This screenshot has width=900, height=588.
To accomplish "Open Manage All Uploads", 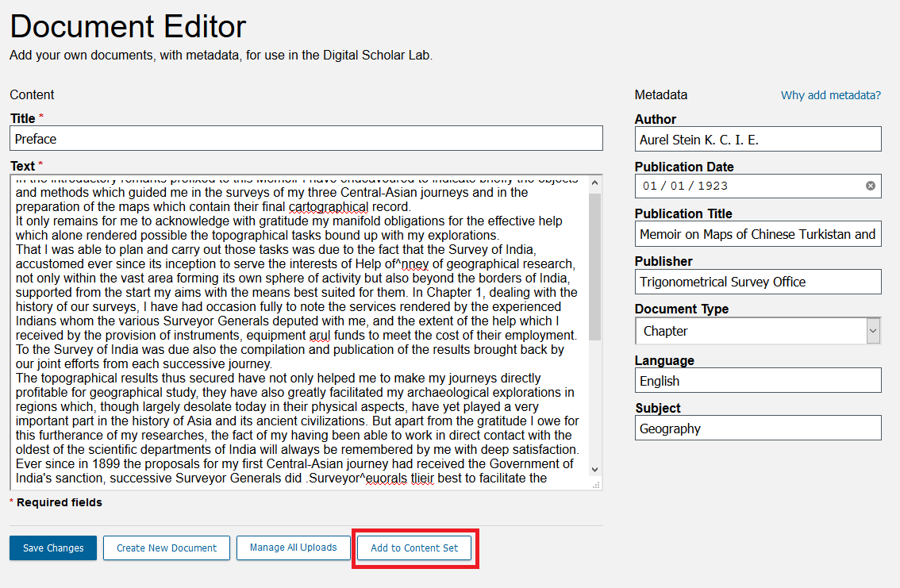I will point(293,548).
